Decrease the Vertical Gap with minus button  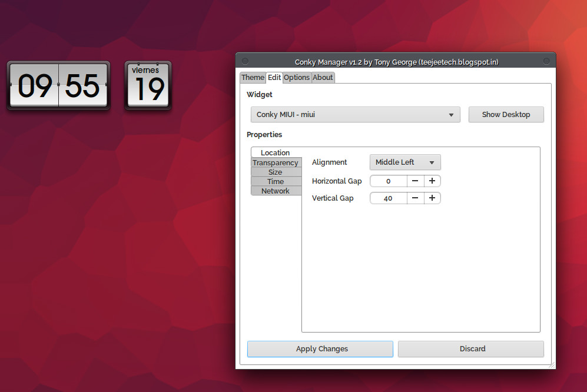[x=415, y=198]
